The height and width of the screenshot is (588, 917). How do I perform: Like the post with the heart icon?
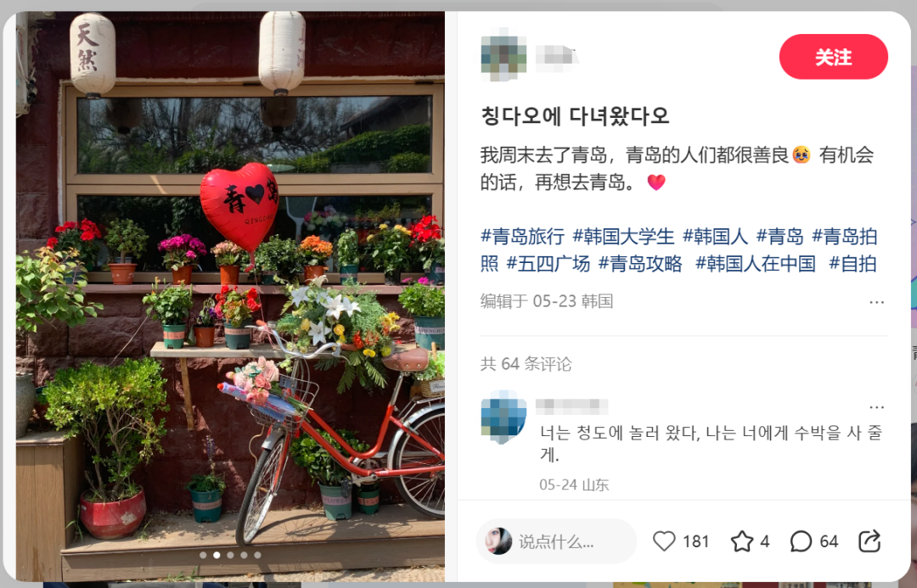pos(664,541)
